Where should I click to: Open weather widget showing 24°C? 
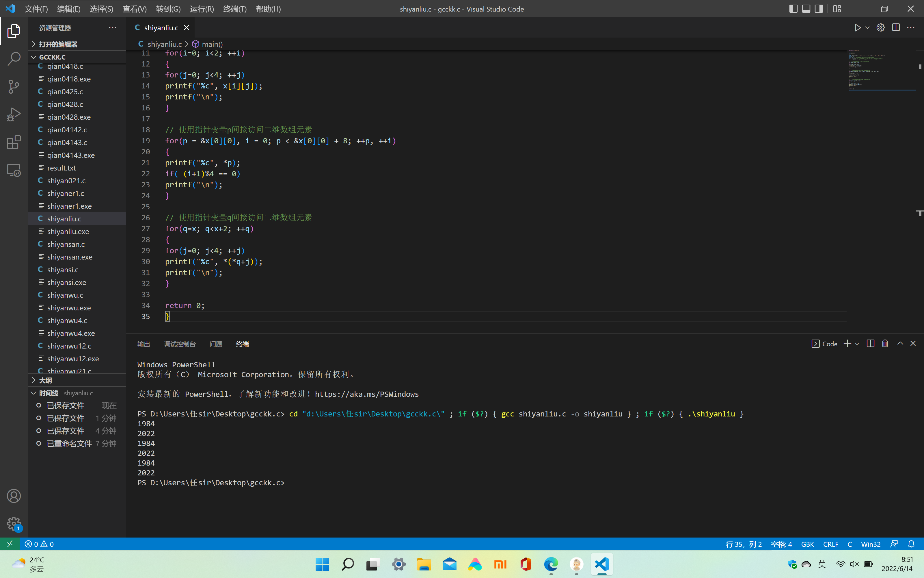point(28,564)
